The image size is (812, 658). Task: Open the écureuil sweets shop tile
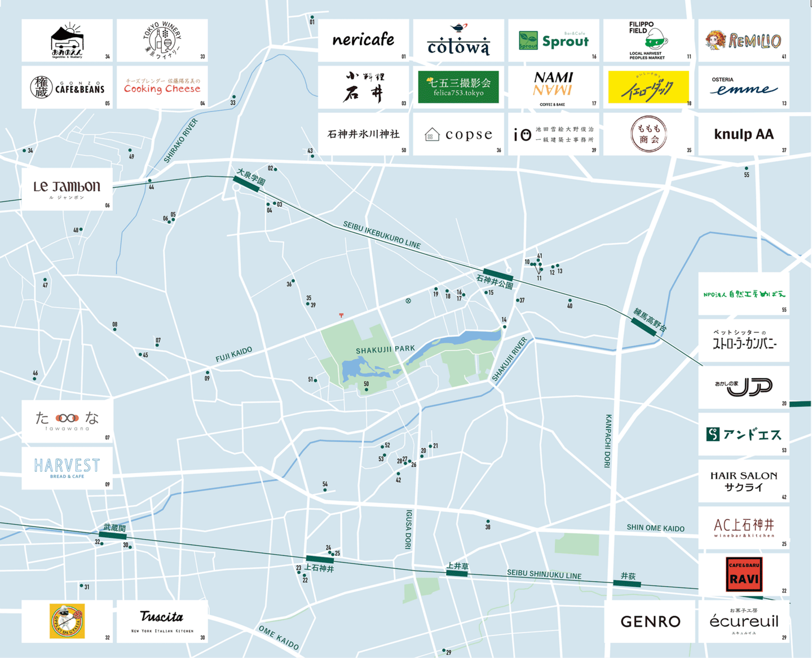(x=744, y=621)
